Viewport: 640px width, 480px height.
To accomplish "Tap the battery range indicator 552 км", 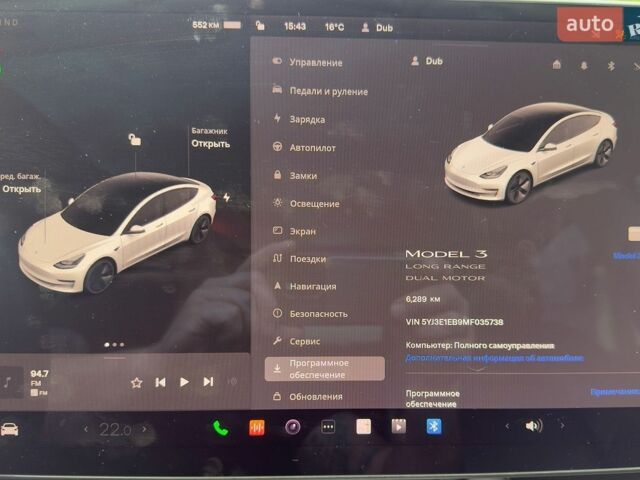I will tap(216, 25).
